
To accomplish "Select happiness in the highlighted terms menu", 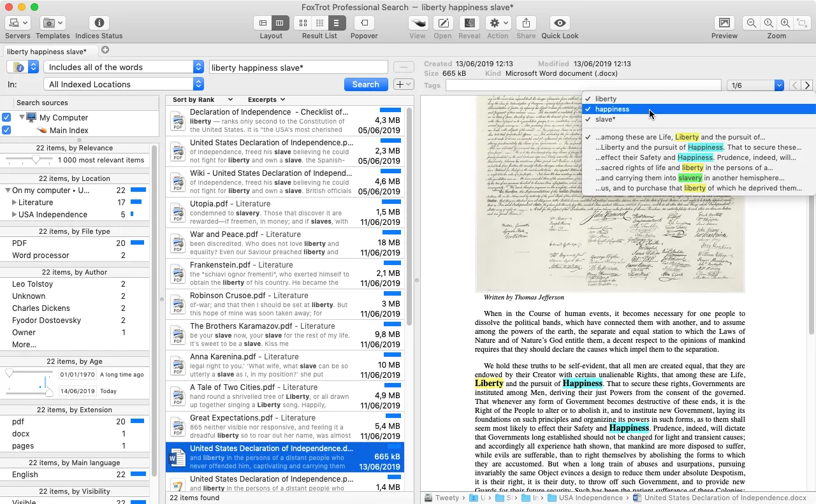I will coord(612,109).
